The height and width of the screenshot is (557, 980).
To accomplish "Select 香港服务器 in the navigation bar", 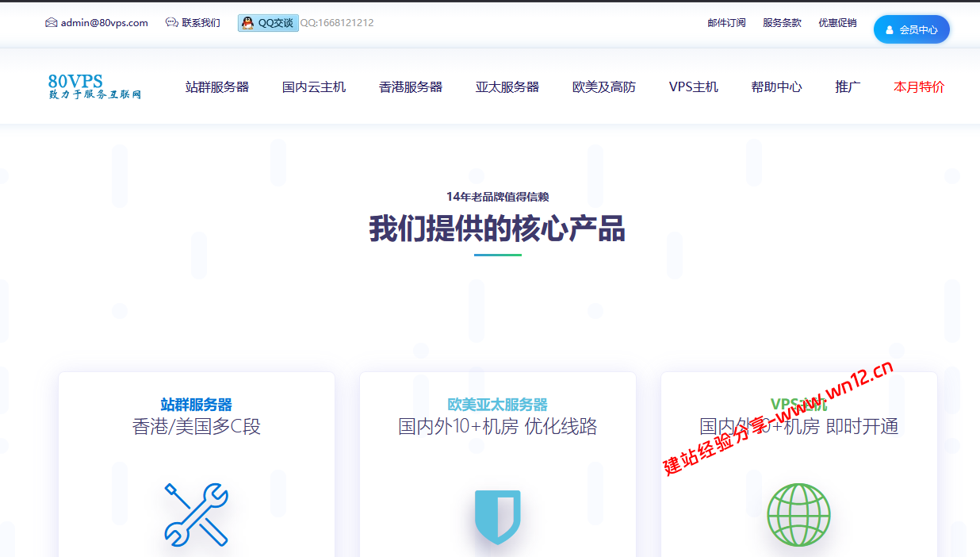I will pyautogui.click(x=411, y=87).
